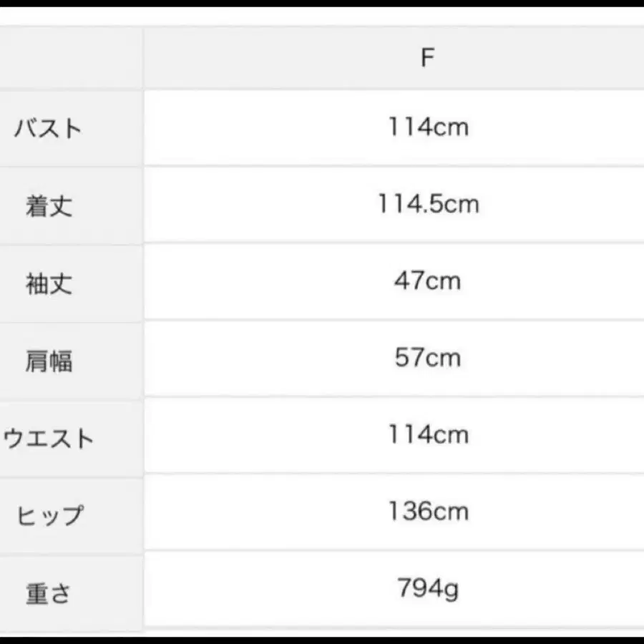Click the 57cm shoulder width value

click(428, 358)
